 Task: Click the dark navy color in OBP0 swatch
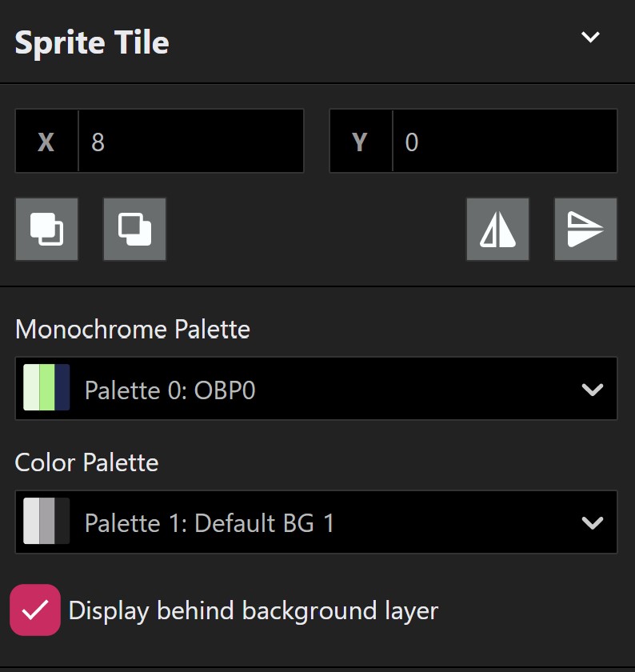pyautogui.click(x=62, y=387)
